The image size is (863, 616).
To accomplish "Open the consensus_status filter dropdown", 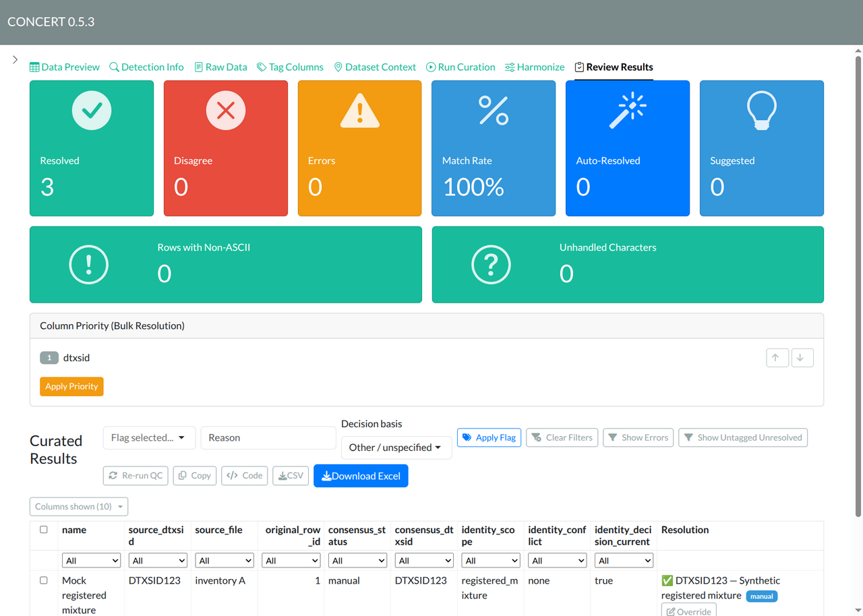I will click(x=357, y=561).
